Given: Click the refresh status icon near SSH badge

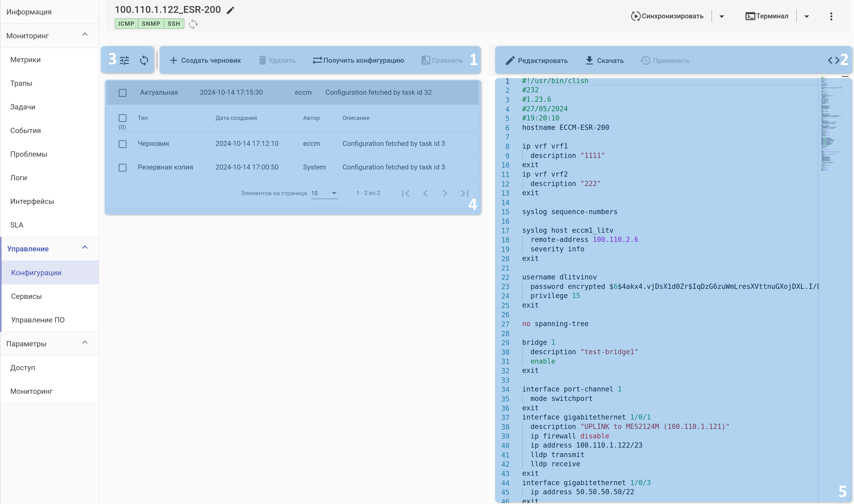Looking at the screenshot, I should 193,24.
